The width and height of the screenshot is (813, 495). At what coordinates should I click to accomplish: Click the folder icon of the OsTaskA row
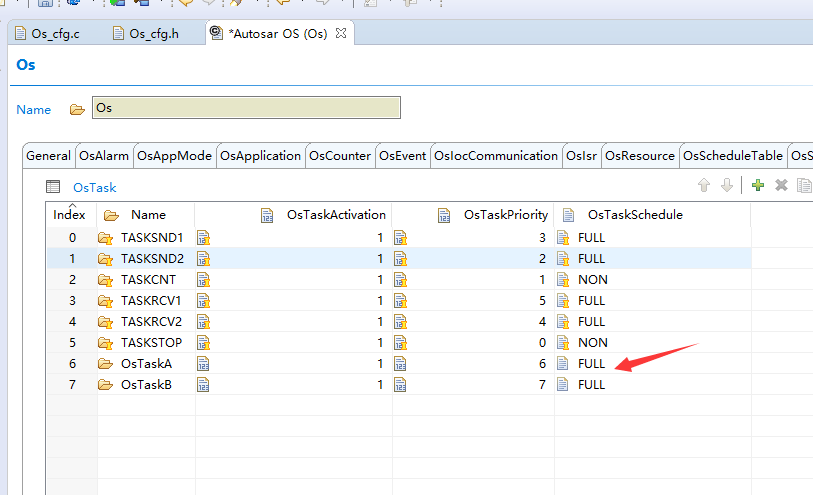point(105,364)
